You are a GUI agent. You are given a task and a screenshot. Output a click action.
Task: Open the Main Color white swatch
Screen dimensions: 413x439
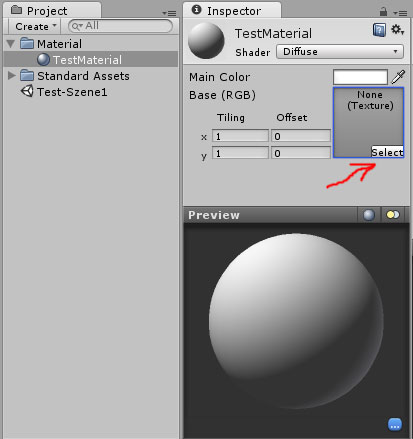point(360,77)
